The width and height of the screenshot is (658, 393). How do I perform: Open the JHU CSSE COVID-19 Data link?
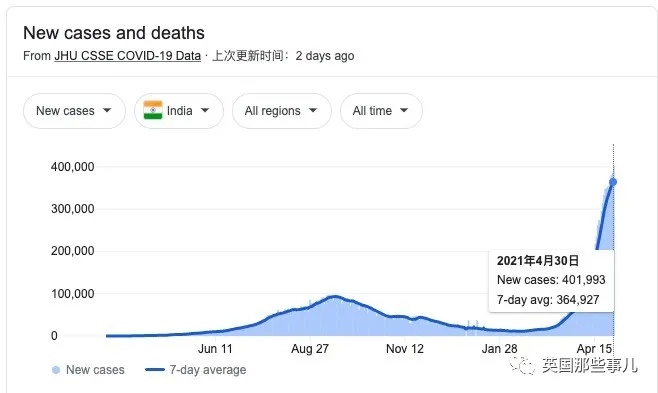pyautogui.click(x=128, y=56)
